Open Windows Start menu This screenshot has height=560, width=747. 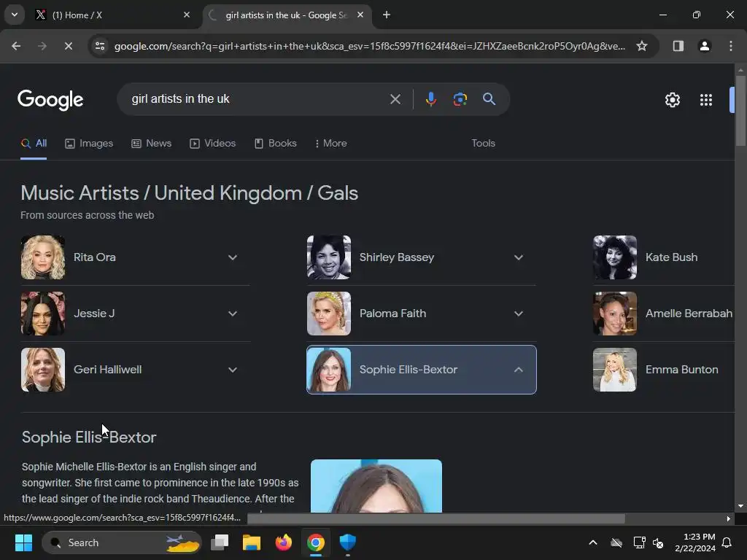(23, 542)
